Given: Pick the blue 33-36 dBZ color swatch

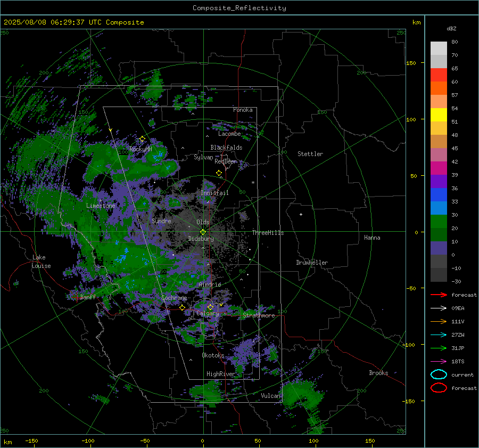Looking at the screenshot, I should (439, 194).
